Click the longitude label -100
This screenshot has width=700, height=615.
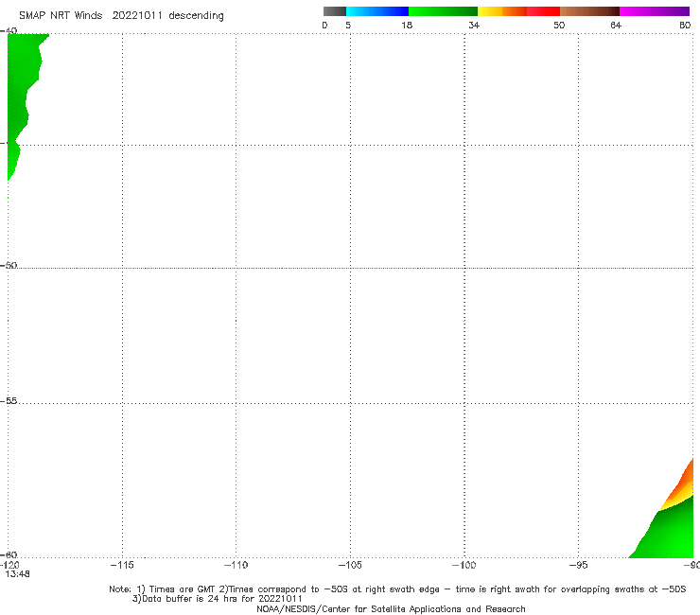tap(464, 565)
